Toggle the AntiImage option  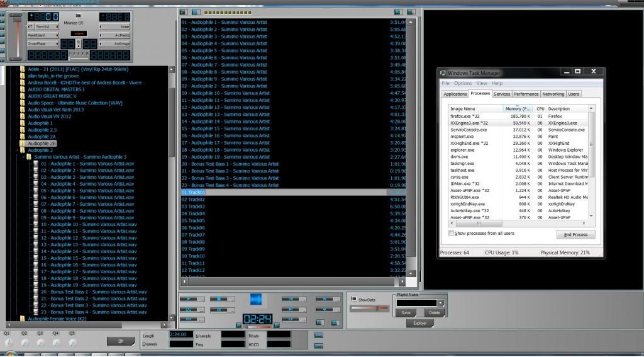tap(114, 43)
